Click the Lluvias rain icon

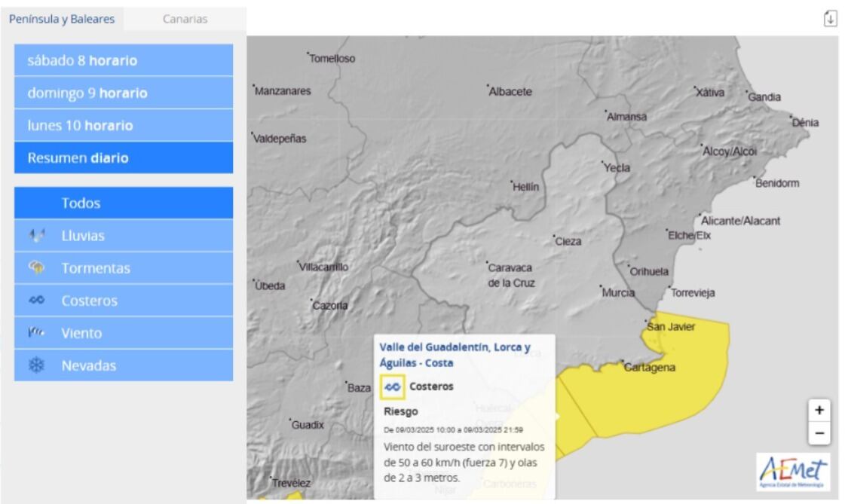(x=36, y=236)
